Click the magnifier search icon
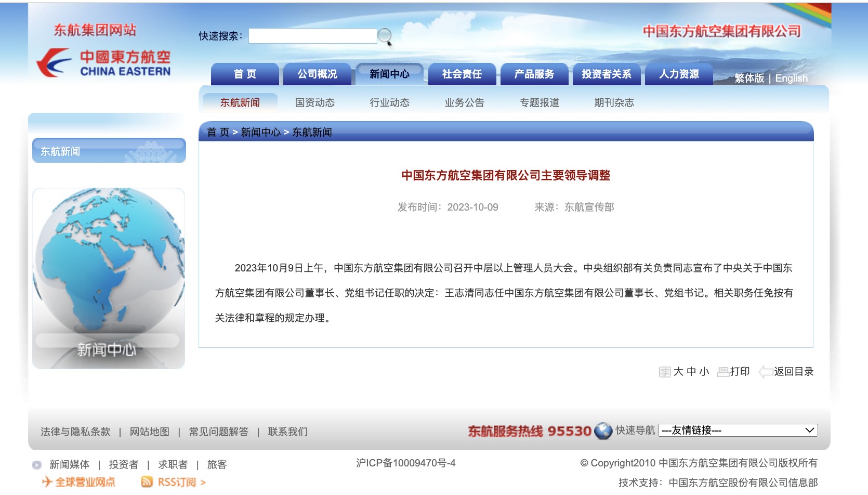868x495 pixels. 385,36
